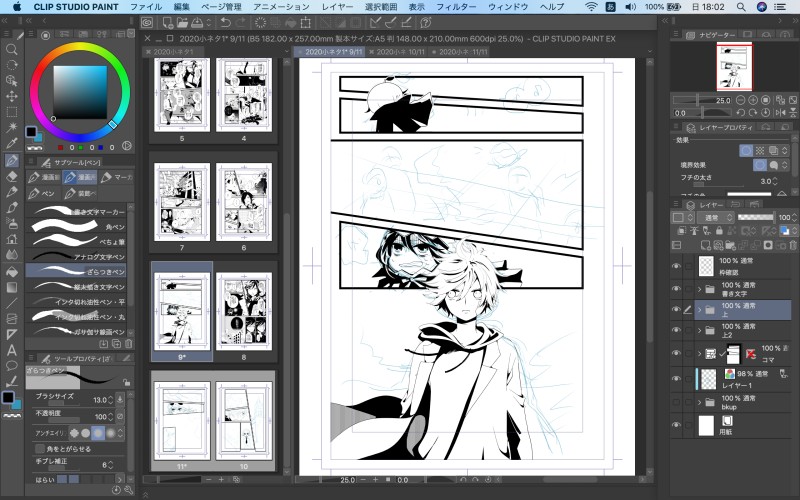Click the Navigator zoom slider

click(701, 100)
